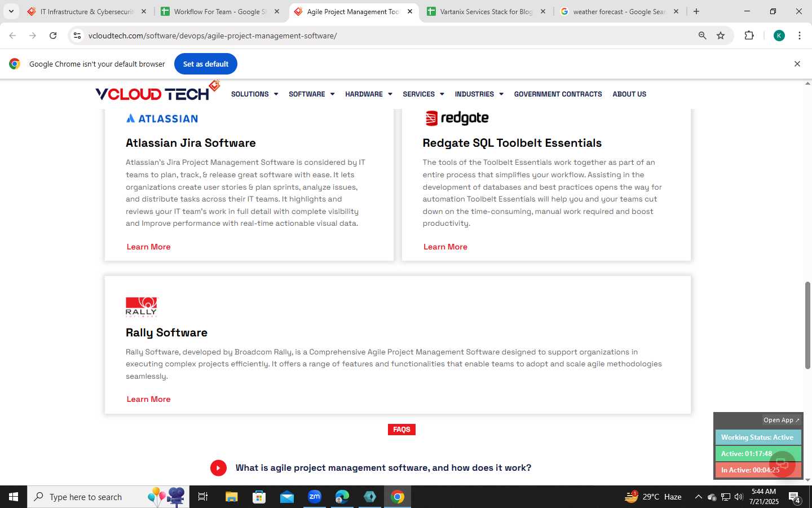
Task: Expand the INDUSTRIES menu
Action: pos(479,94)
